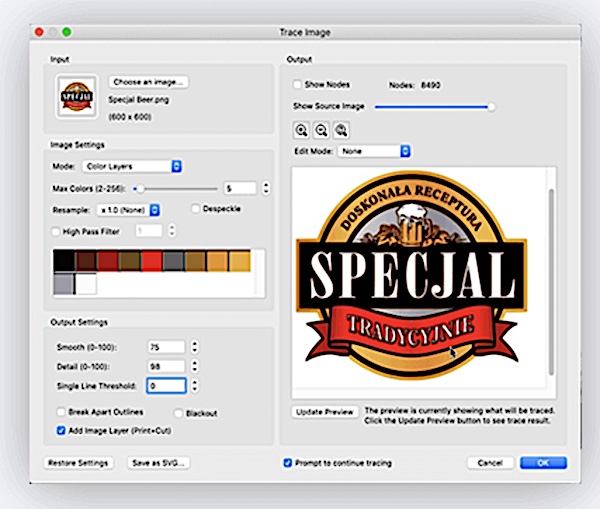This screenshot has height=509, width=600.
Task: Confirm tracing with the OK button
Action: (x=543, y=463)
